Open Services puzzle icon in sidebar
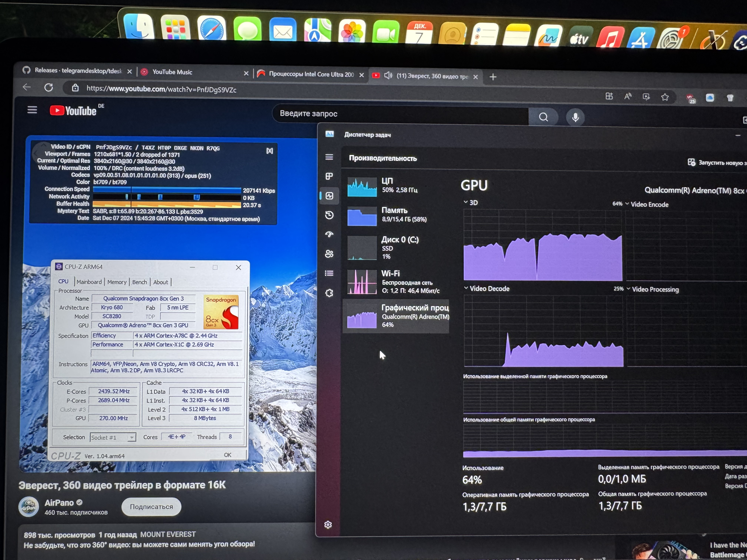Viewport: 747px width, 560px height. (x=329, y=293)
